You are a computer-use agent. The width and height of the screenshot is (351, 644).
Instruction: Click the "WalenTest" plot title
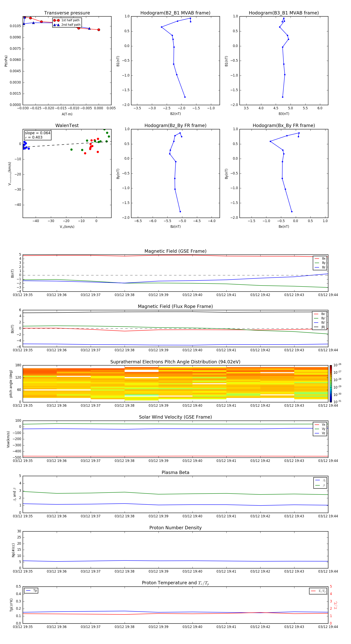tap(67, 125)
